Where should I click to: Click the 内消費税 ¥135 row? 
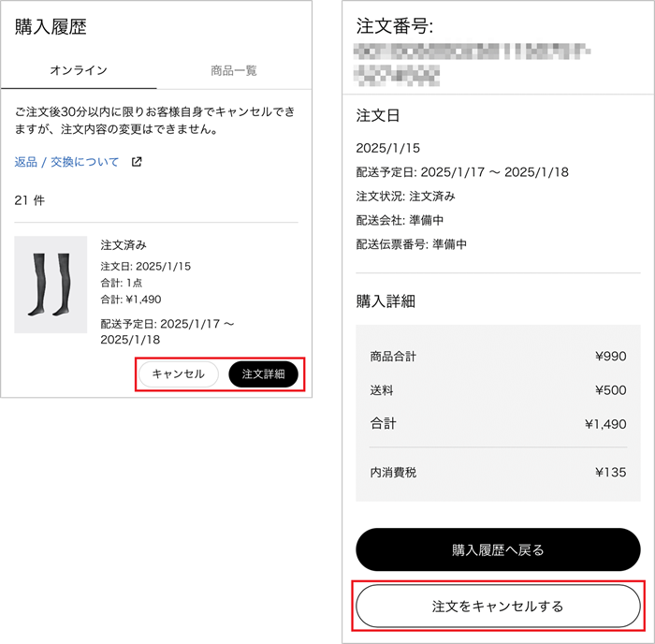[498, 473]
